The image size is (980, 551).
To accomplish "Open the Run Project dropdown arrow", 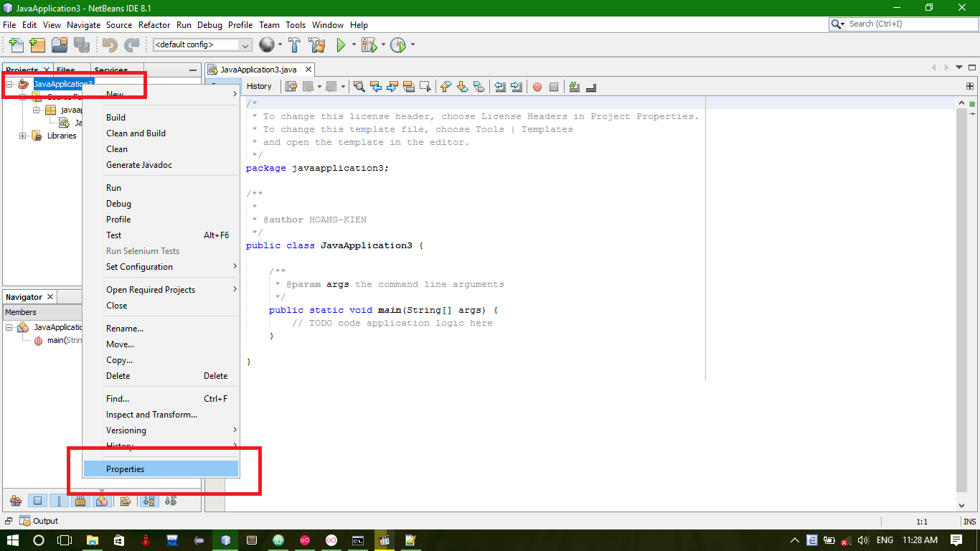I will coord(354,45).
